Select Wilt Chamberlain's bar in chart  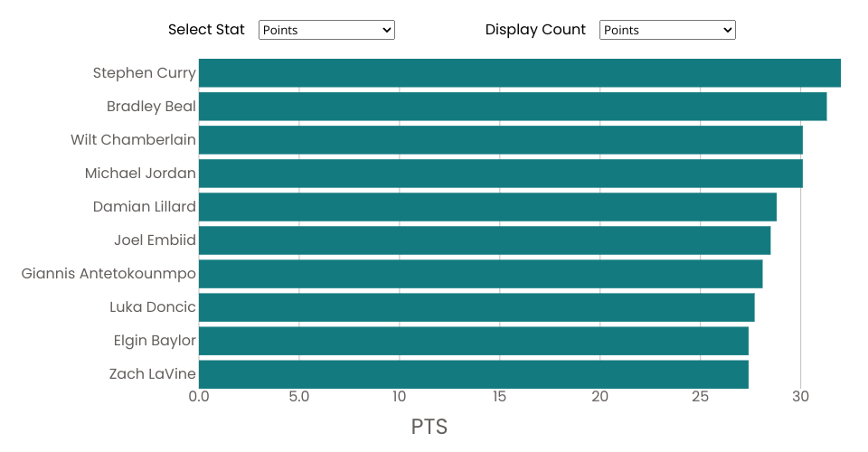point(500,140)
